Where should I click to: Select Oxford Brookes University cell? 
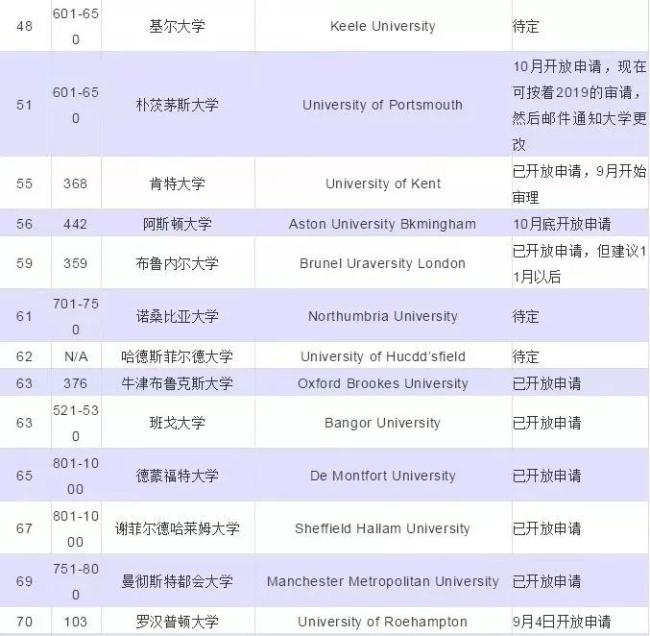383,383
